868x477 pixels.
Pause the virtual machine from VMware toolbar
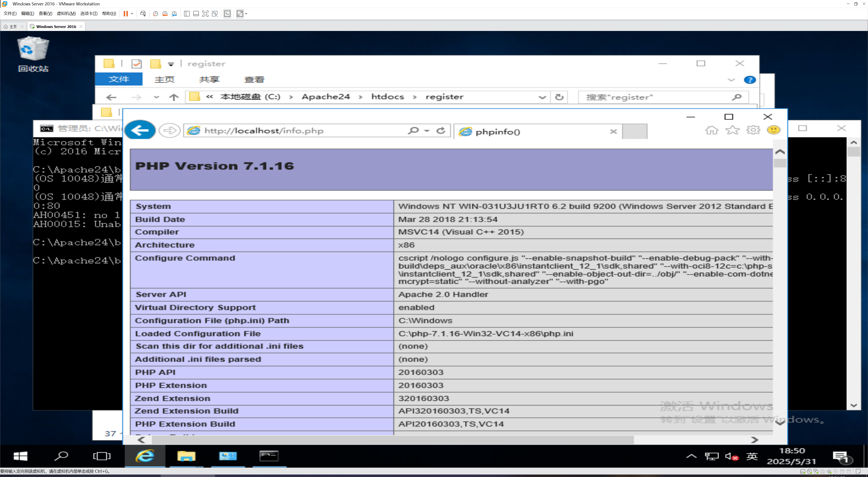tap(126, 14)
